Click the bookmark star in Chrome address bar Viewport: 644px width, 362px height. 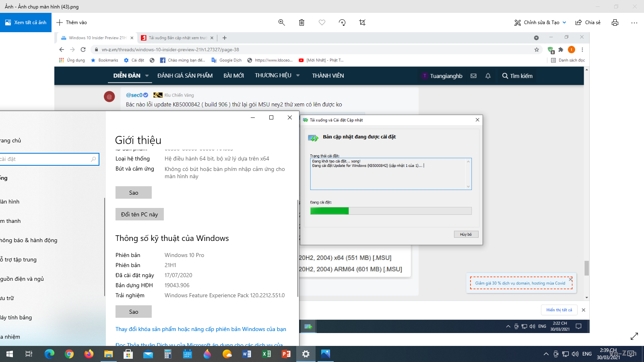[x=537, y=49]
